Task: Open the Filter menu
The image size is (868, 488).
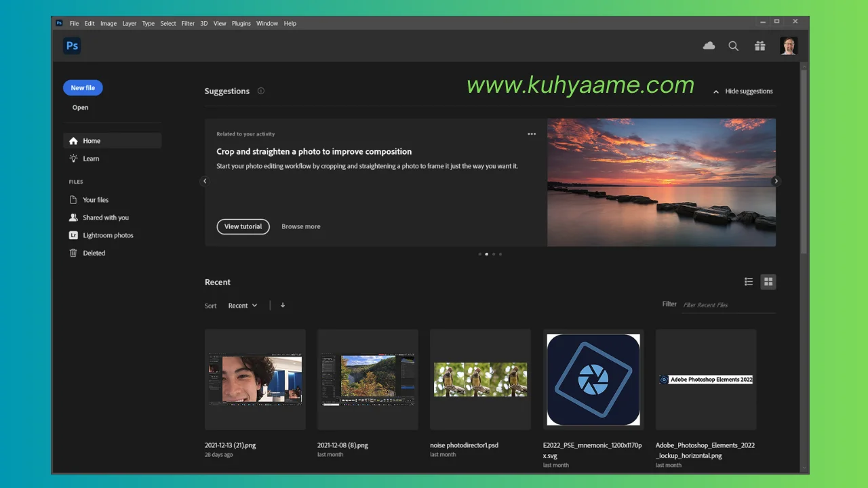Action: click(188, 23)
